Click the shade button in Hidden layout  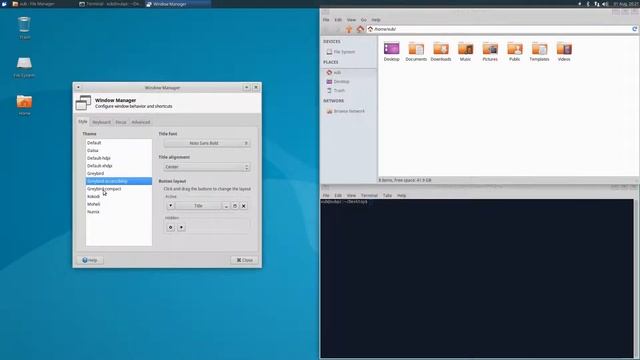[181, 227]
